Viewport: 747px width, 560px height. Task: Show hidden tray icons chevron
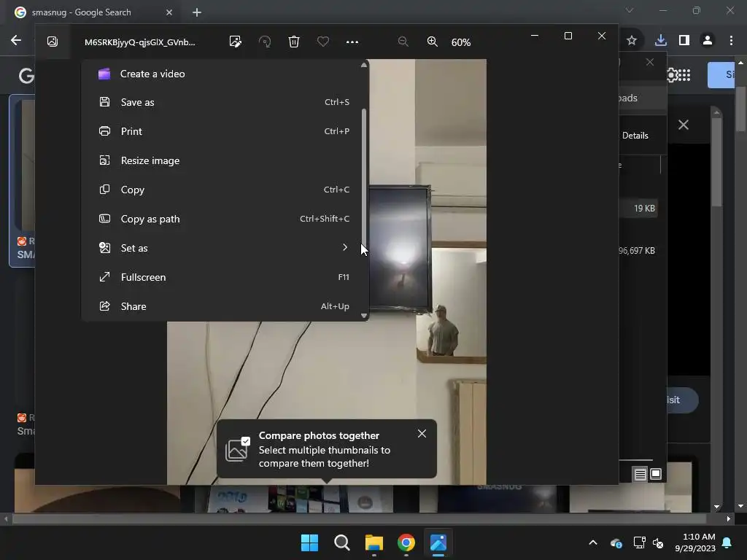(x=593, y=542)
